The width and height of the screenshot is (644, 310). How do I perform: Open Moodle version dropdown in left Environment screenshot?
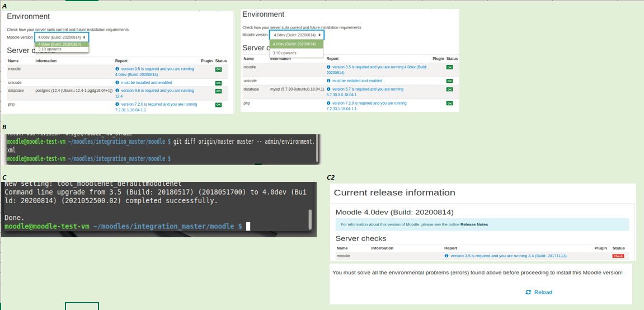tap(62, 37)
